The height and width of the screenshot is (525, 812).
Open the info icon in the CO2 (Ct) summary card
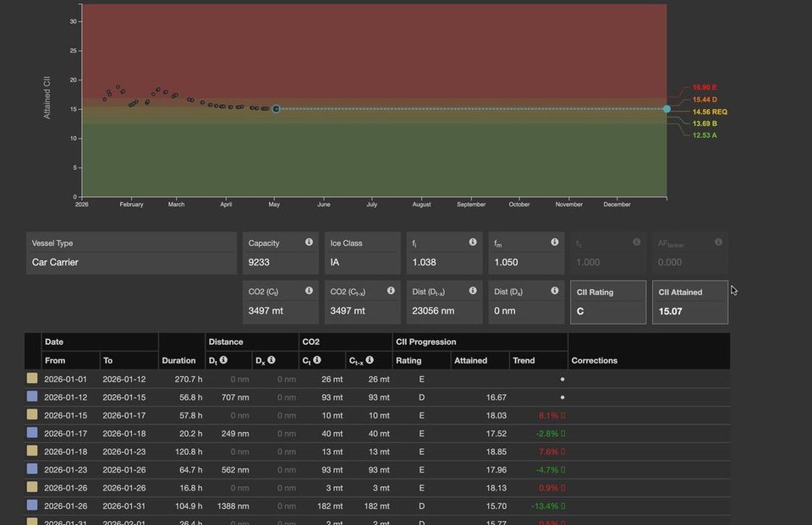tap(309, 291)
